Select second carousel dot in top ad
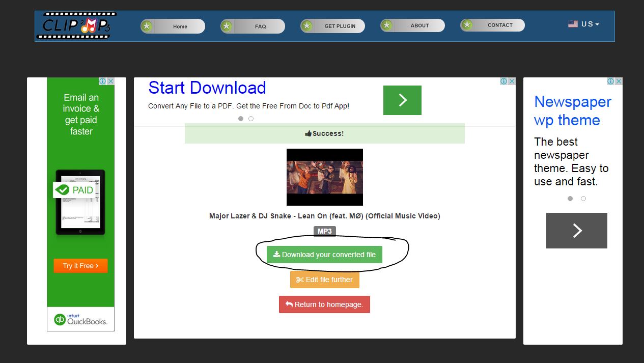The height and width of the screenshot is (363, 644). click(251, 119)
